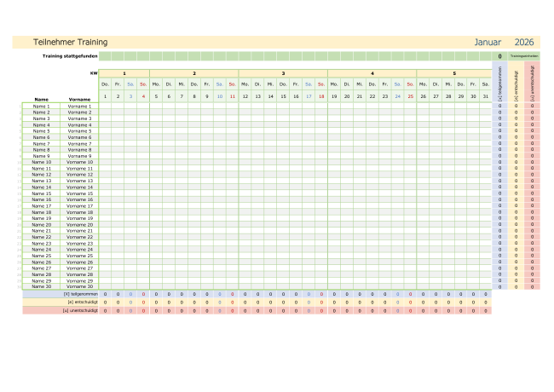Click the attendance cell for Name 3, day 5
The image size is (554, 392).
tap(156, 118)
